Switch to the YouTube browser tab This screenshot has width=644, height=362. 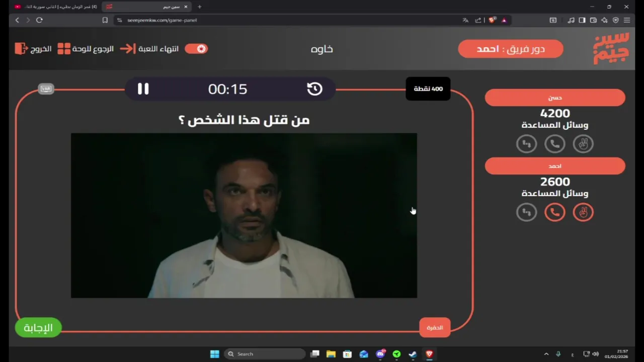[x=55, y=7]
